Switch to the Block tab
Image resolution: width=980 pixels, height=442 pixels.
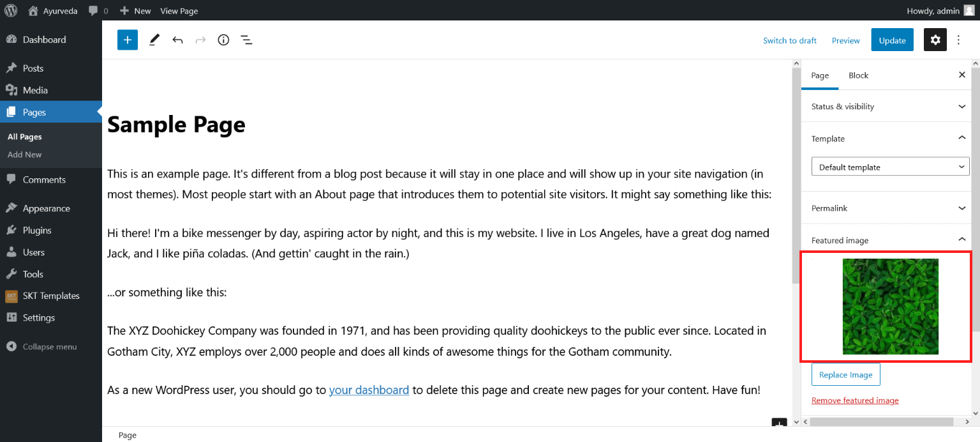(858, 75)
